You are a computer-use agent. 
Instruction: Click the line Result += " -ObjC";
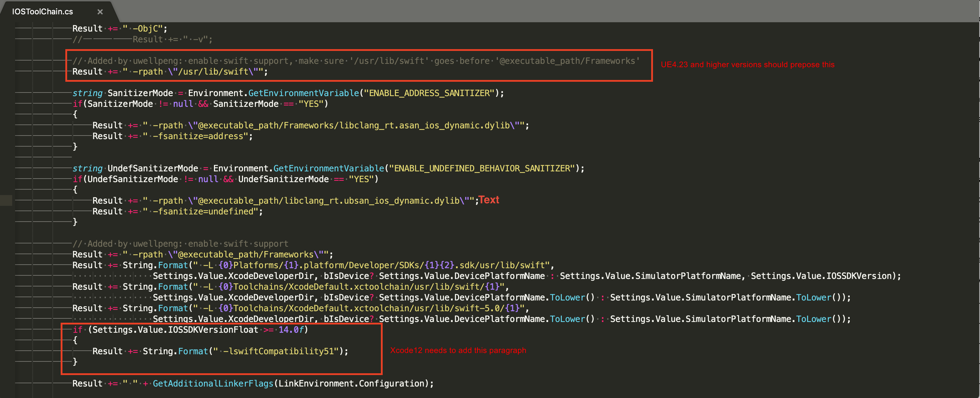[120, 29]
